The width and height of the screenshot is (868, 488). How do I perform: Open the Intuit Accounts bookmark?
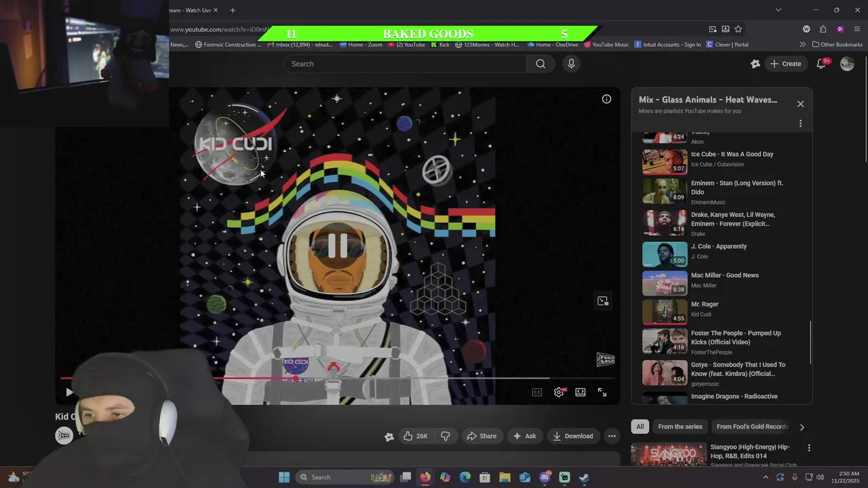[667, 45]
